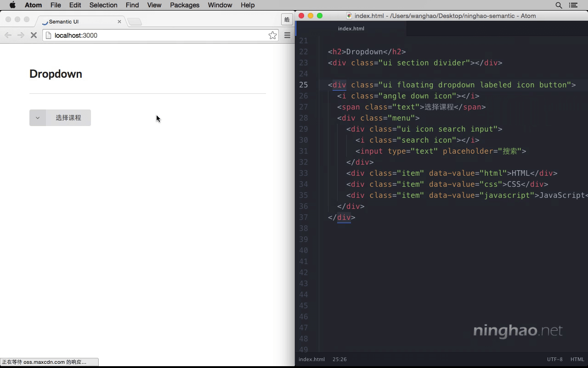The image size is (588, 368).
Task: Open a new Chrome tab
Action: (135, 22)
